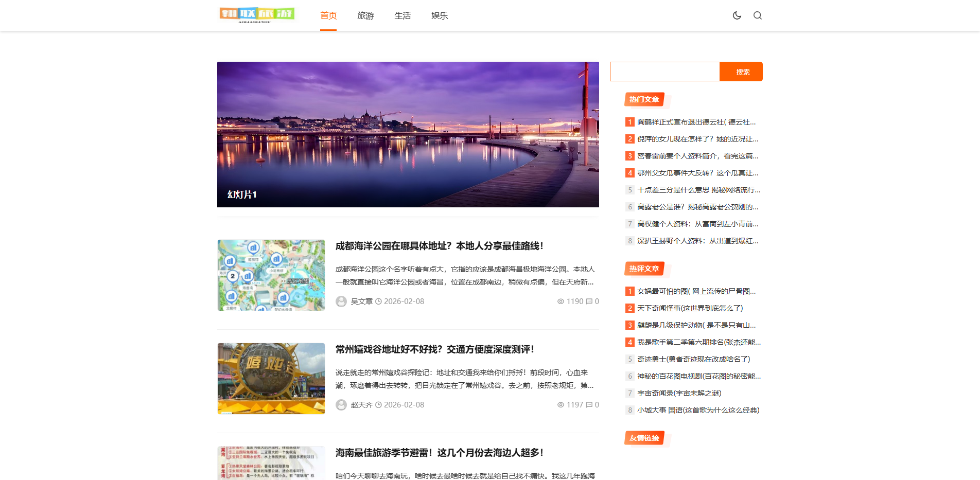The image size is (980, 480).
Task: Click the 热门文章 section label
Action: pyautogui.click(x=643, y=99)
